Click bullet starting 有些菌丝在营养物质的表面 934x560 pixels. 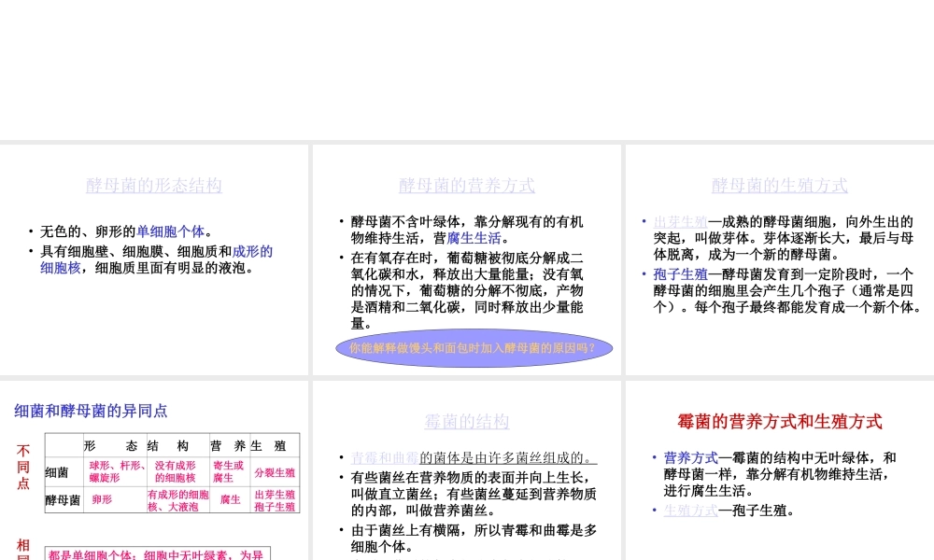[x=474, y=494]
